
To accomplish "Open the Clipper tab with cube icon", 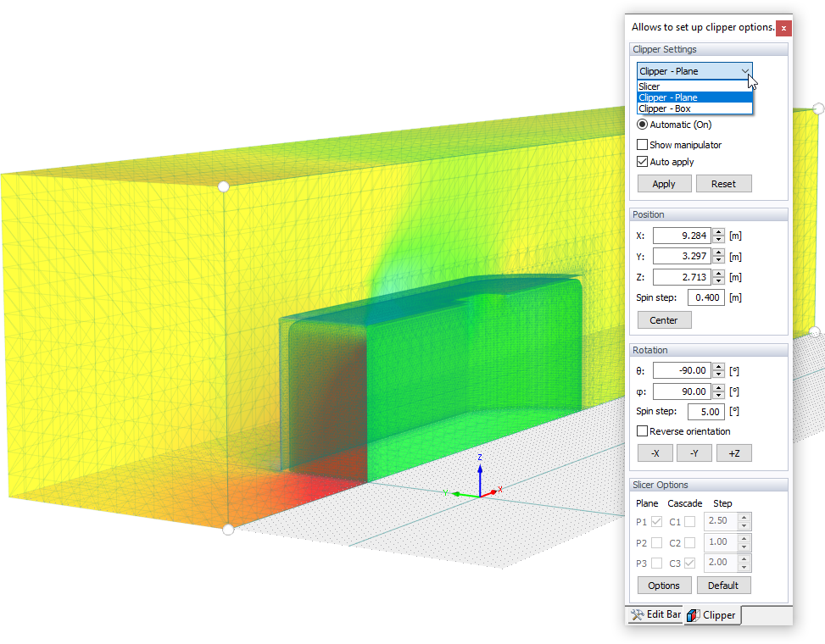I will (712, 615).
